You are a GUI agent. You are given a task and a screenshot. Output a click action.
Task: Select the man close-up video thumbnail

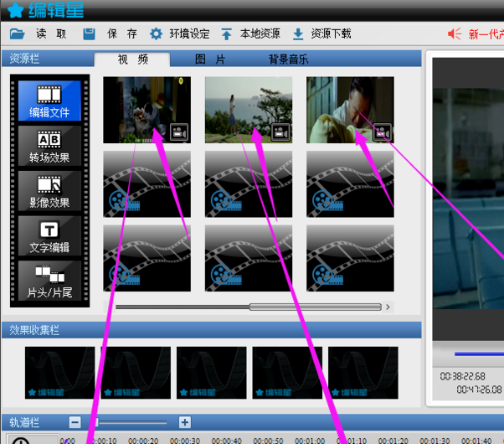[x=350, y=110]
